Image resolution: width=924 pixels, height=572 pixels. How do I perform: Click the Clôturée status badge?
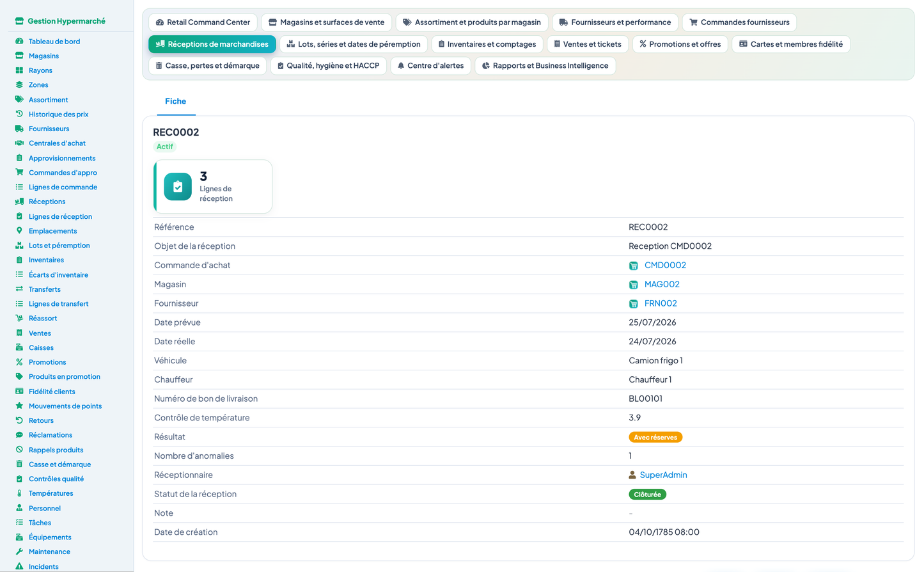[647, 495]
